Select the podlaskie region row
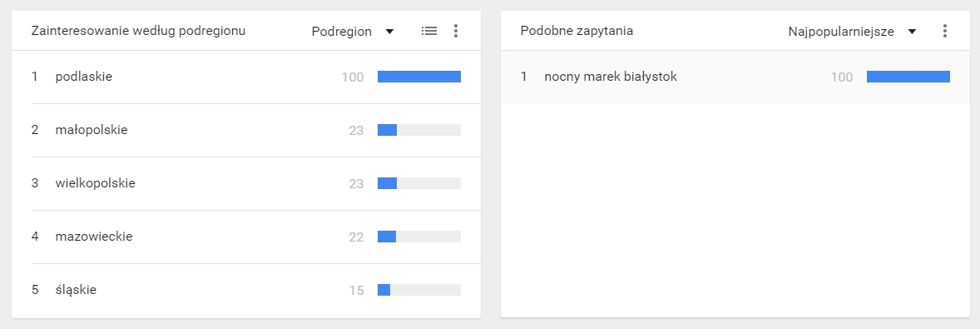Image resolution: width=980 pixels, height=329 pixels. tap(246, 77)
